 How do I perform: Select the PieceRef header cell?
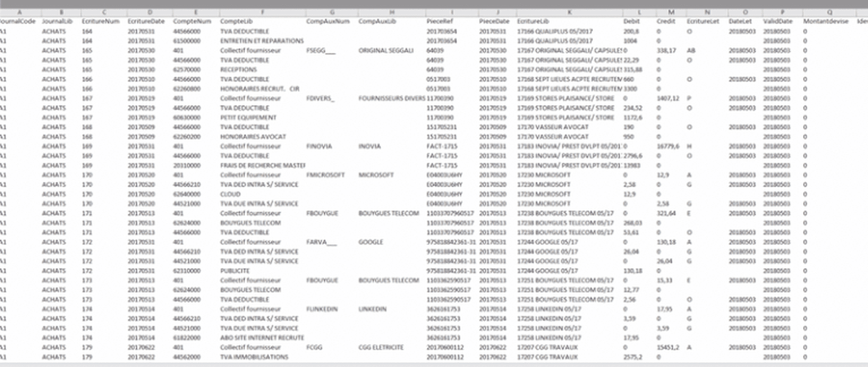pos(439,21)
